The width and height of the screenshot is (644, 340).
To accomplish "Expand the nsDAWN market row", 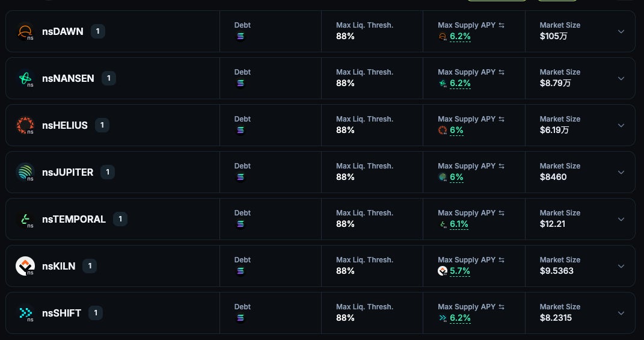I will pyautogui.click(x=621, y=31).
